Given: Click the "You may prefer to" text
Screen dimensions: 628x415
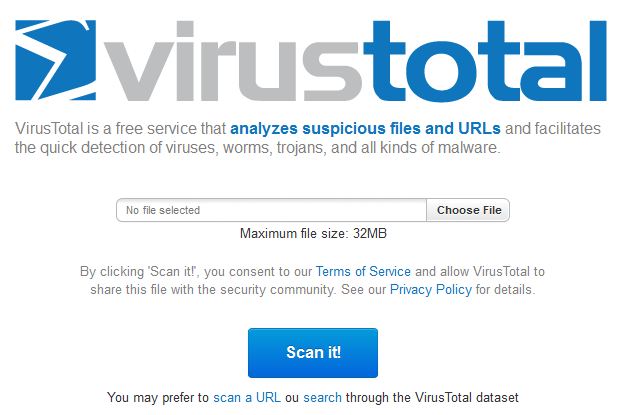Looking at the screenshot, I should tap(158, 397).
